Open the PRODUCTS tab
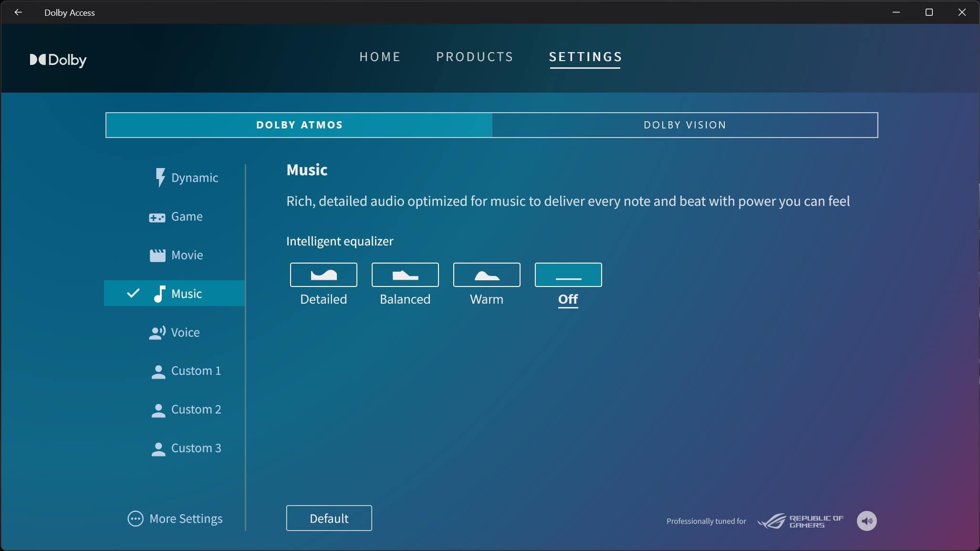Viewport: 980px width, 551px height. pyautogui.click(x=475, y=57)
